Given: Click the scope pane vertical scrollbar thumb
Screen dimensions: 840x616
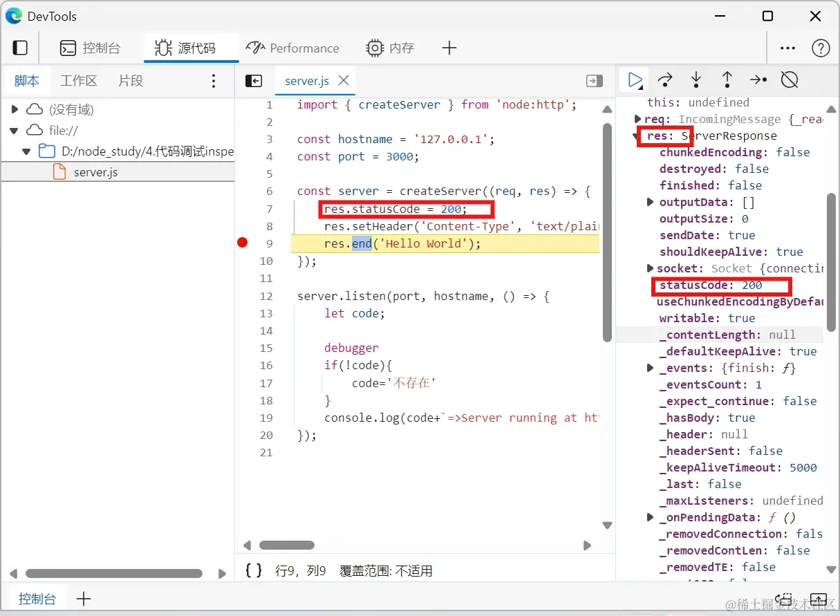Looking at the screenshot, I should [831, 263].
